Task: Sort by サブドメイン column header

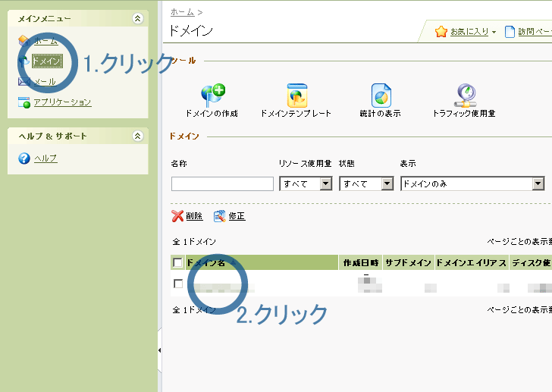Action: point(409,263)
